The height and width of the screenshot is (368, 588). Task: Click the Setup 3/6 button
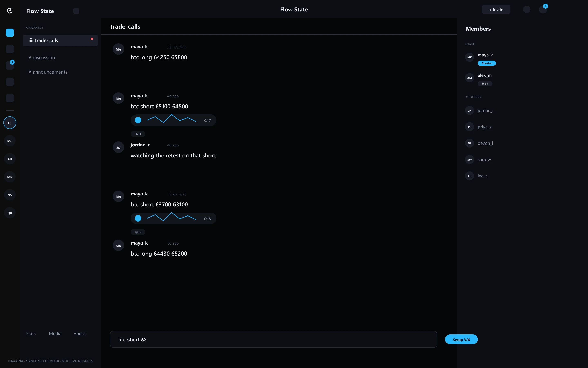click(x=461, y=340)
